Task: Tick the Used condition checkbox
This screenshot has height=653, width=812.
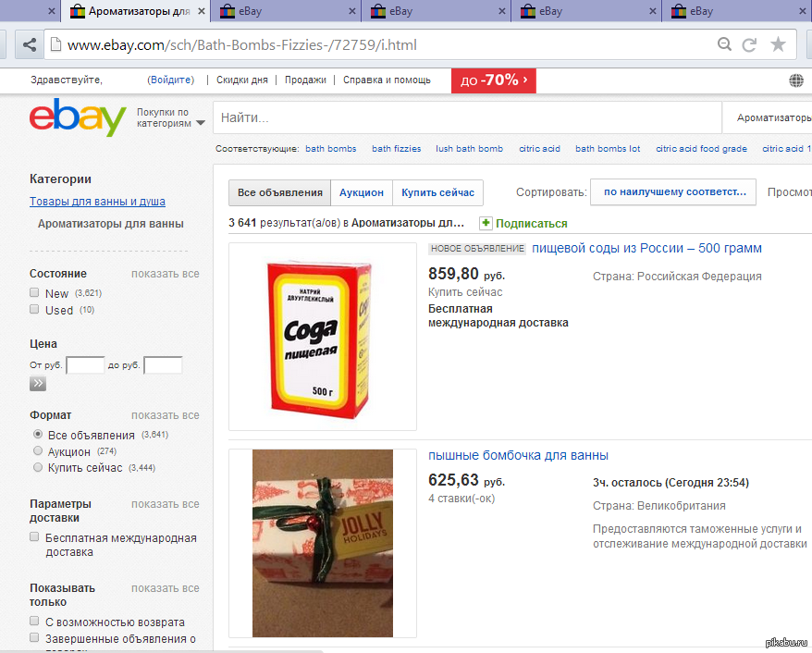Action: (35, 310)
